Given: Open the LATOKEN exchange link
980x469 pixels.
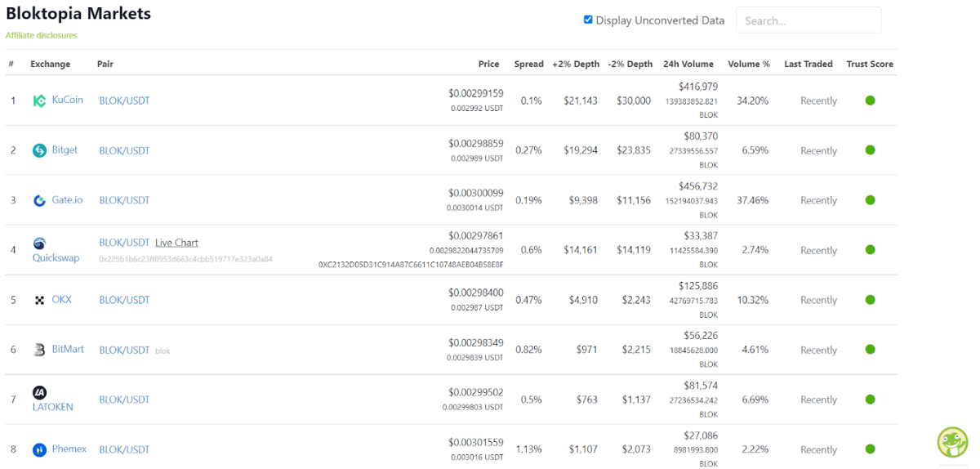Looking at the screenshot, I should click(53, 407).
